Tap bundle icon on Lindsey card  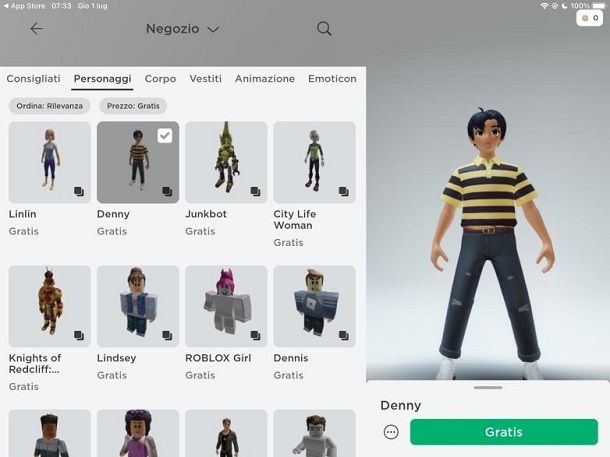(167, 335)
